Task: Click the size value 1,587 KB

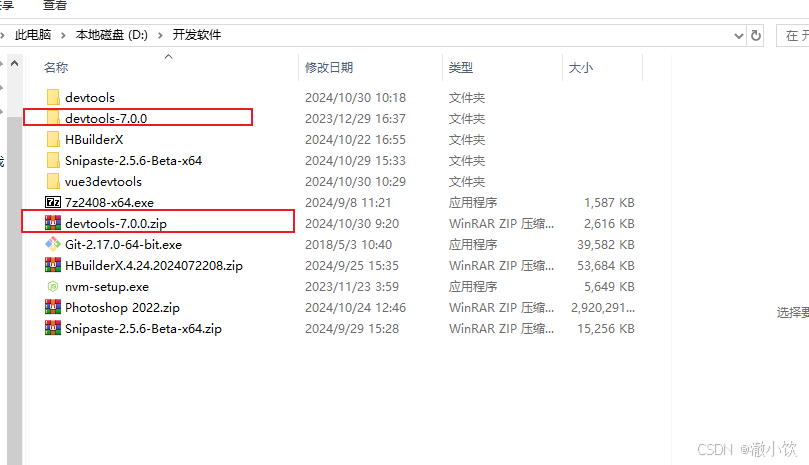Action: [x=609, y=203]
